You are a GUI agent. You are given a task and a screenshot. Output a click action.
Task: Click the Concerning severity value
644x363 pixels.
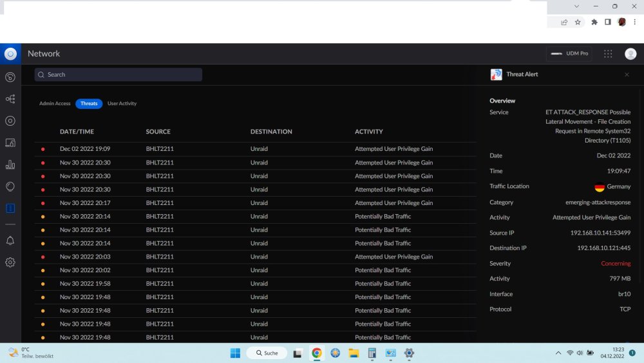(616, 264)
